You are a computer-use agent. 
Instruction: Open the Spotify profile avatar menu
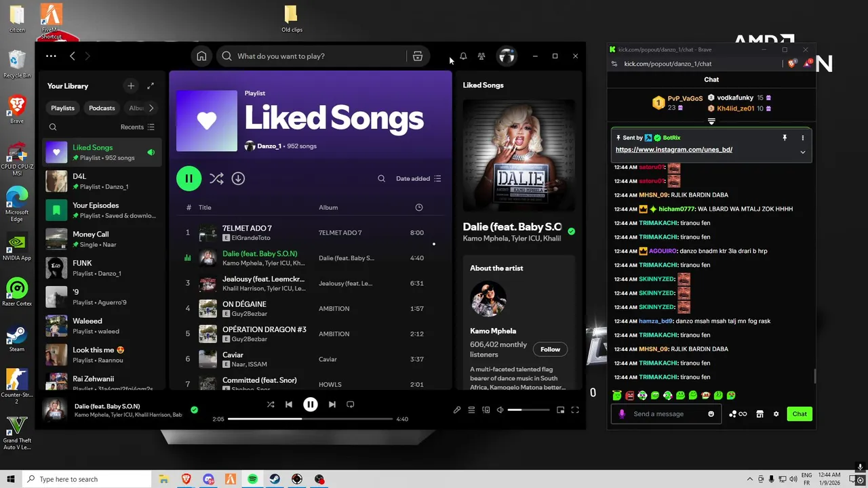(507, 56)
